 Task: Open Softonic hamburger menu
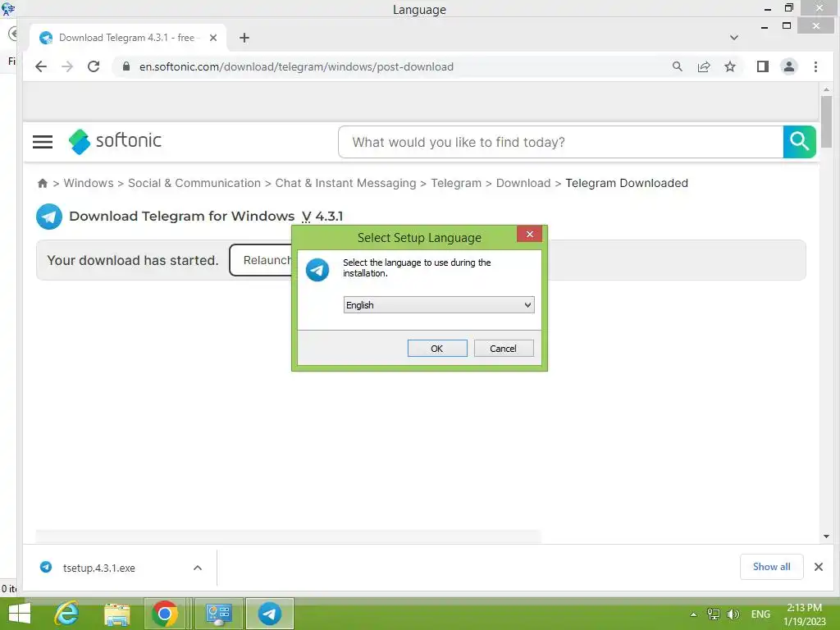pyautogui.click(x=43, y=141)
